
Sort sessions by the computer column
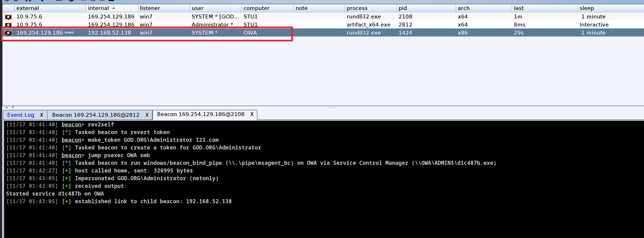pos(267,8)
